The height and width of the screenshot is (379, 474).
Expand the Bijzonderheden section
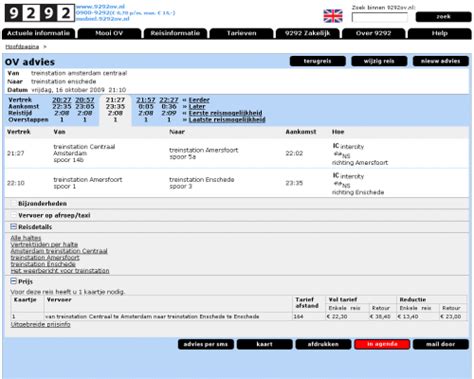[13, 203]
